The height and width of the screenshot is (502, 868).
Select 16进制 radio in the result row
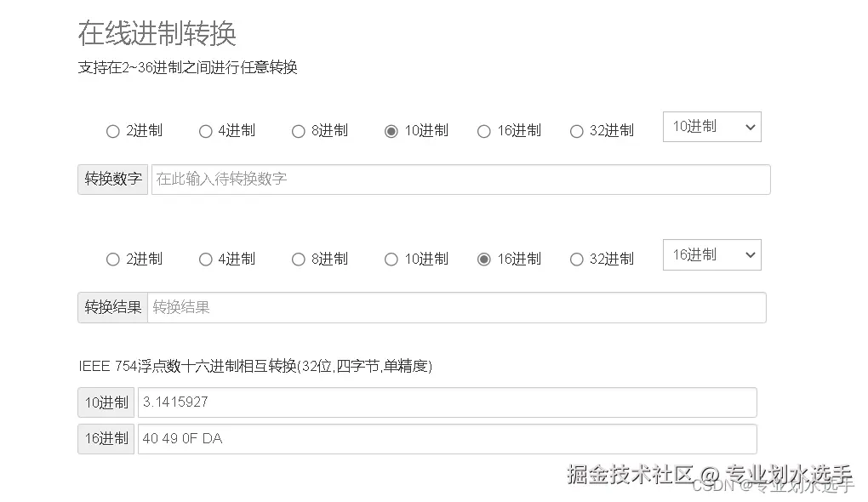point(484,260)
